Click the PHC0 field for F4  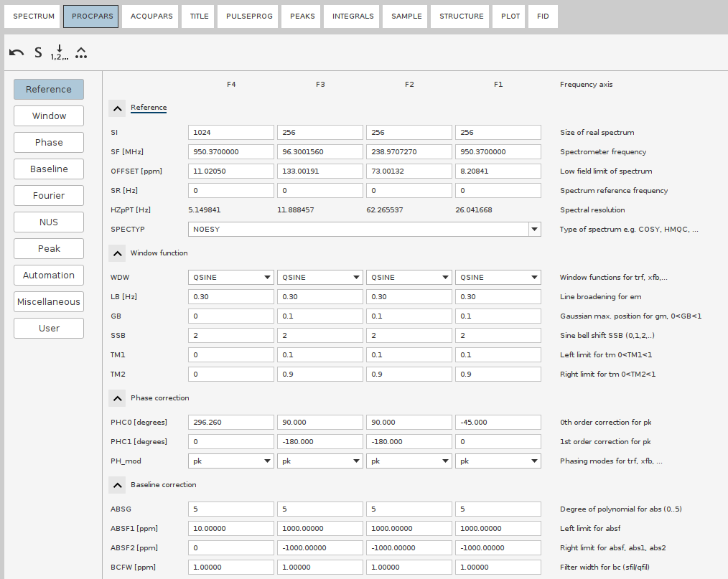pos(230,422)
